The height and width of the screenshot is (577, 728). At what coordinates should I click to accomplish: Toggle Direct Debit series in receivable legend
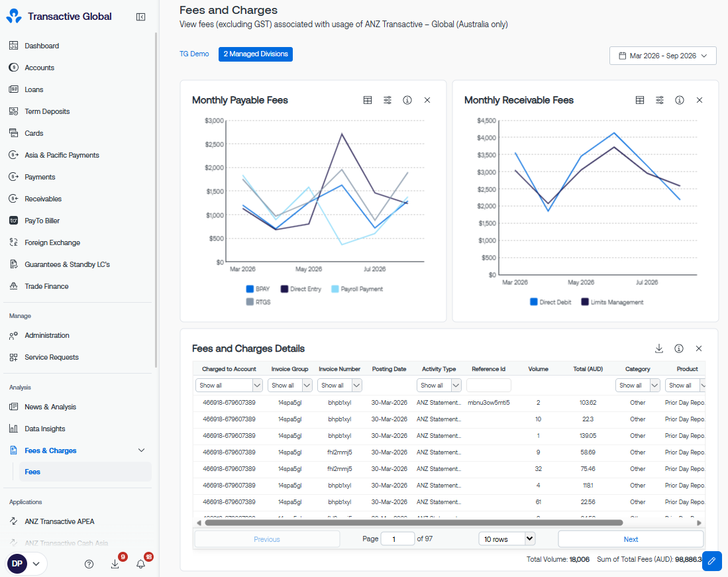(550, 302)
